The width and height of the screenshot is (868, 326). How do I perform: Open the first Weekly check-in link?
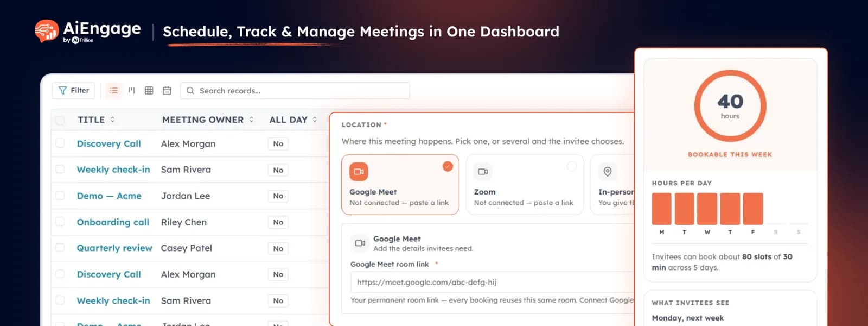(113, 170)
